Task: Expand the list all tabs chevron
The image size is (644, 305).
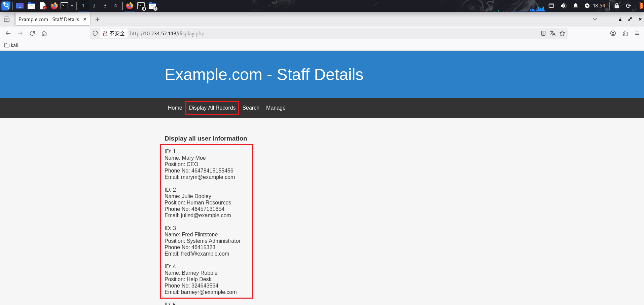Action: 595,19
